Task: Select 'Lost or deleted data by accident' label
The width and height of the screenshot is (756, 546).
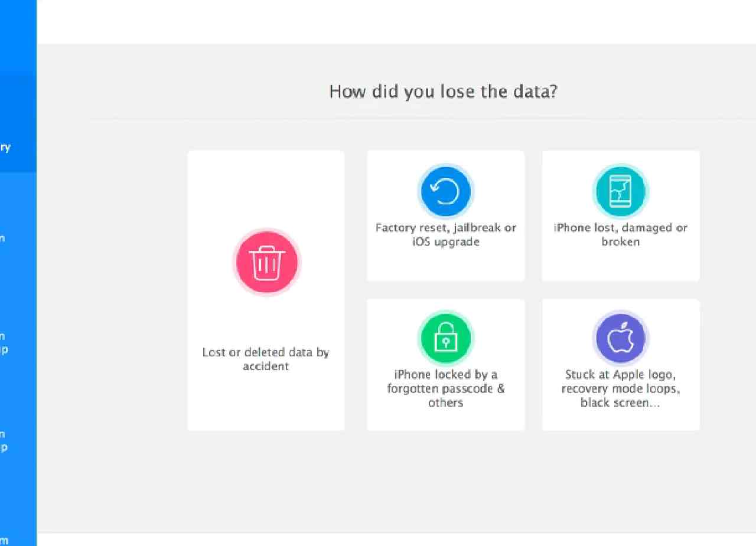Action: [x=266, y=359]
